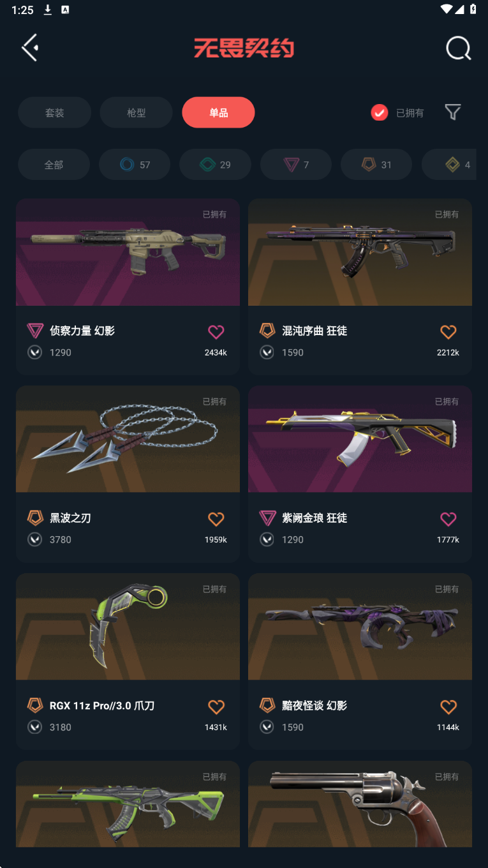Open the filter funnel icon
The height and width of the screenshot is (868, 488).
(452, 112)
